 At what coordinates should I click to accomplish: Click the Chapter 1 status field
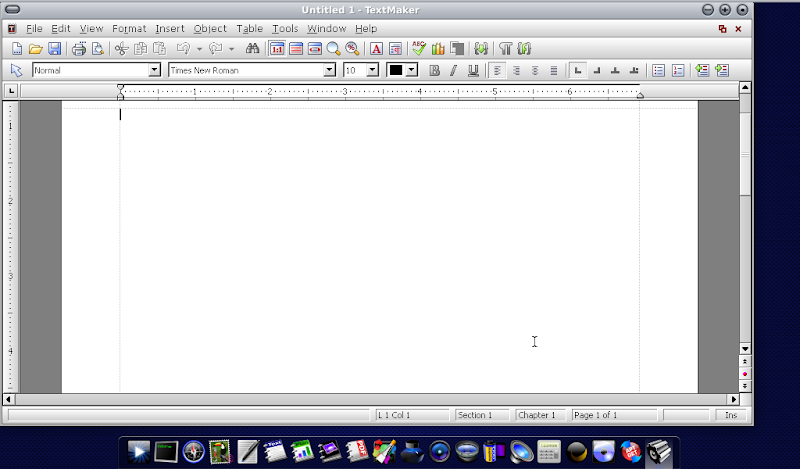tap(540, 415)
